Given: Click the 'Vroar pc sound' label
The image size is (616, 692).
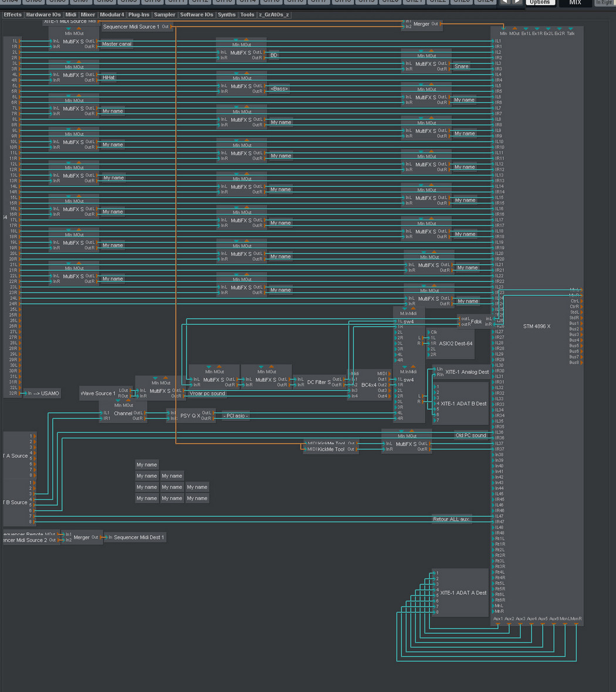Looking at the screenshot, I should coord(207,394).
